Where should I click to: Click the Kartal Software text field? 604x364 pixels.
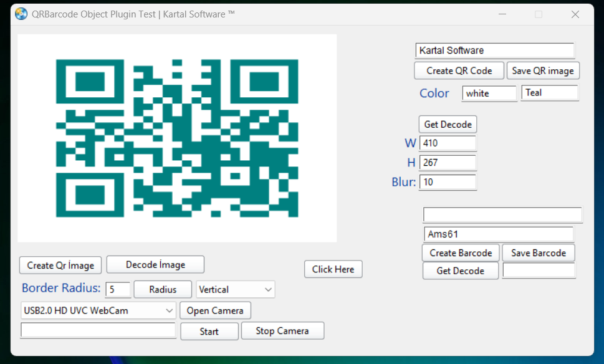coord(494,50)
